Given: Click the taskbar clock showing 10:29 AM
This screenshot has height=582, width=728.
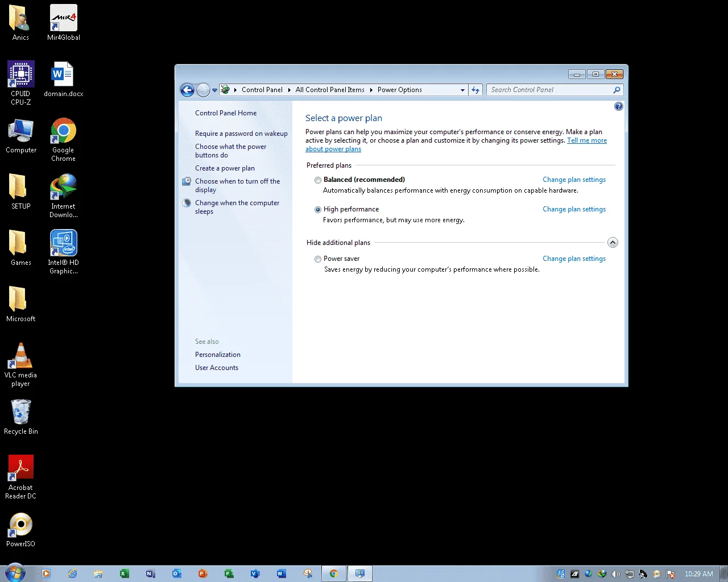Looking at the screenshot, I should click(698, 574).
